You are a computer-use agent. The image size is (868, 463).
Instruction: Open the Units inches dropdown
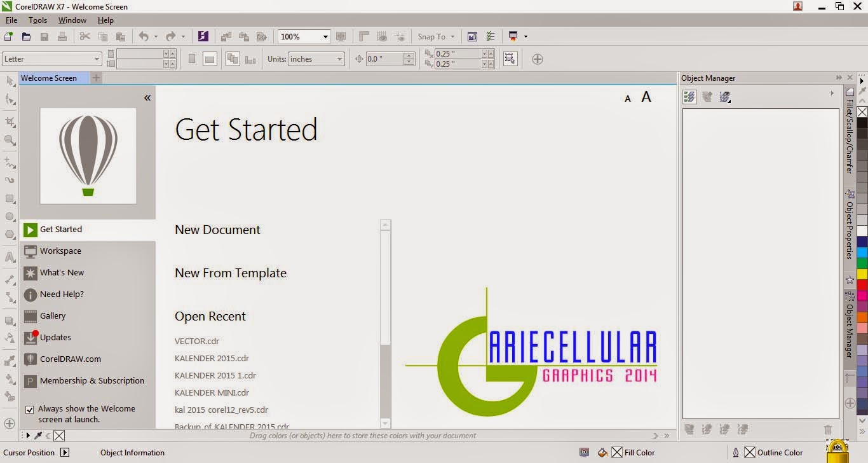[x=339, y=59]
